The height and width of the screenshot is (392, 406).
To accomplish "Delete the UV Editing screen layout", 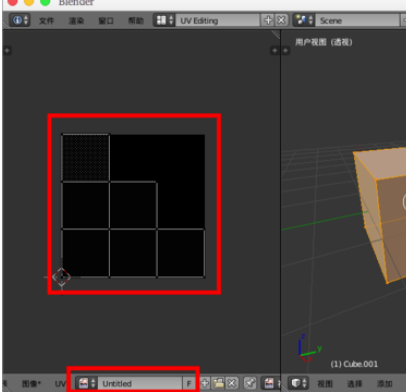I will point(281,20).
